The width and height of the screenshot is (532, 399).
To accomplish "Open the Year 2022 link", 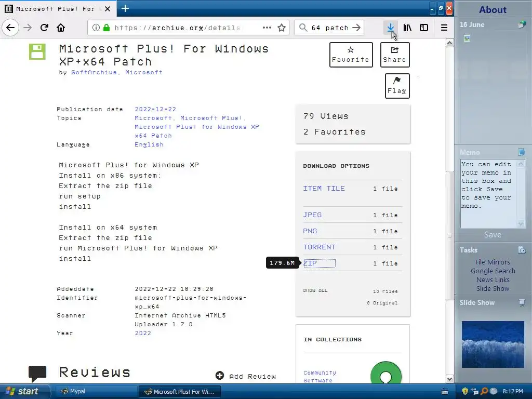I will click(143, 333).
